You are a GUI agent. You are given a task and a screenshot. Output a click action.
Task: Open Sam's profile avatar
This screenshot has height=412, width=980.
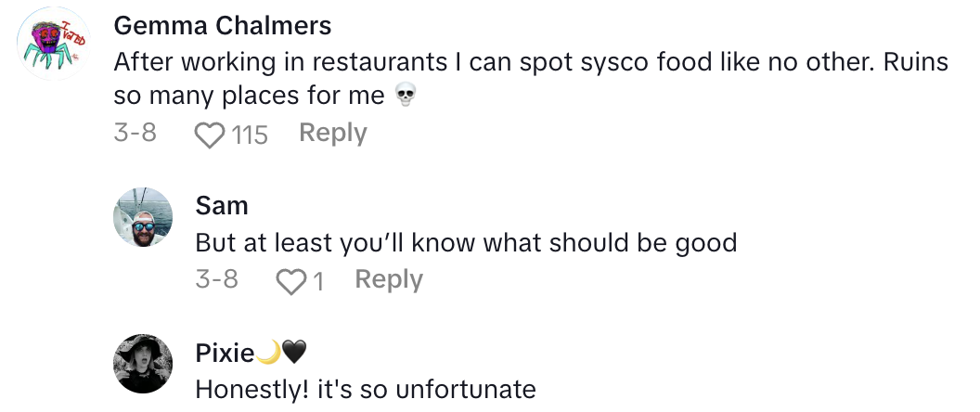(x=143, y=218)
